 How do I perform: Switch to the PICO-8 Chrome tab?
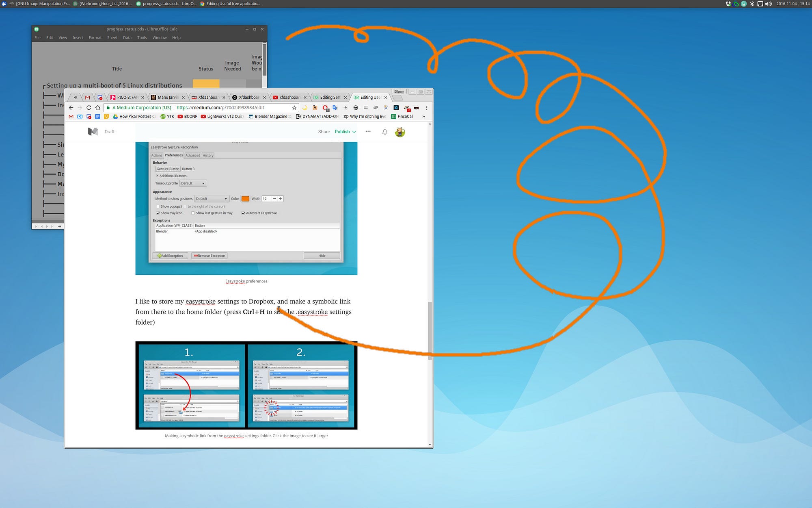(x=127, y=98)
